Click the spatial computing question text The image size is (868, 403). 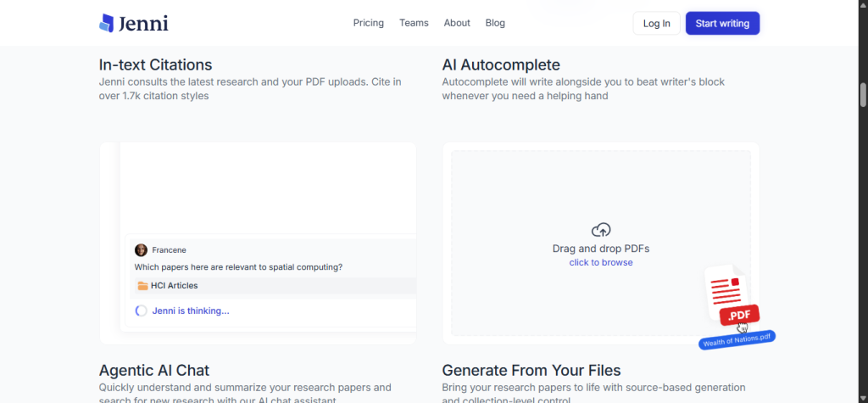click(x=239, y=267)
